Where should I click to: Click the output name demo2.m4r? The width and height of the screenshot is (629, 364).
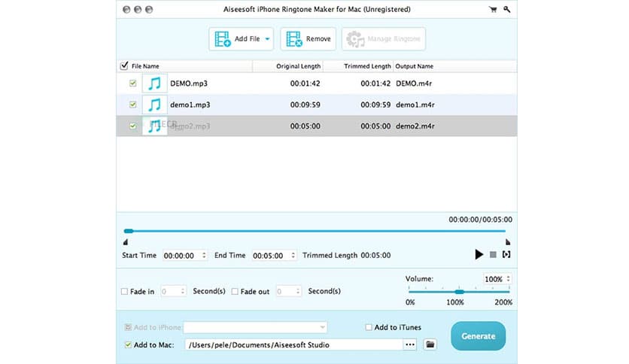click(x=415, y=126)
